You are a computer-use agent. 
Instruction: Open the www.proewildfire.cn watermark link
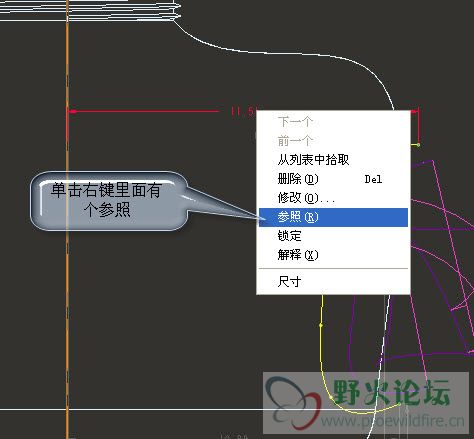click(393, 421)
